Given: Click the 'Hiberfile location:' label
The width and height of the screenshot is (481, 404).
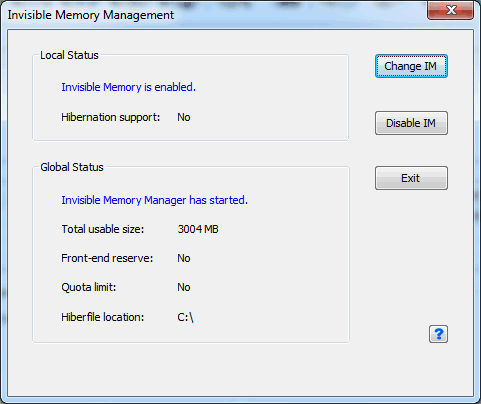Looking at the screenshot, I should pyautogui.click(x=103, y=317).
